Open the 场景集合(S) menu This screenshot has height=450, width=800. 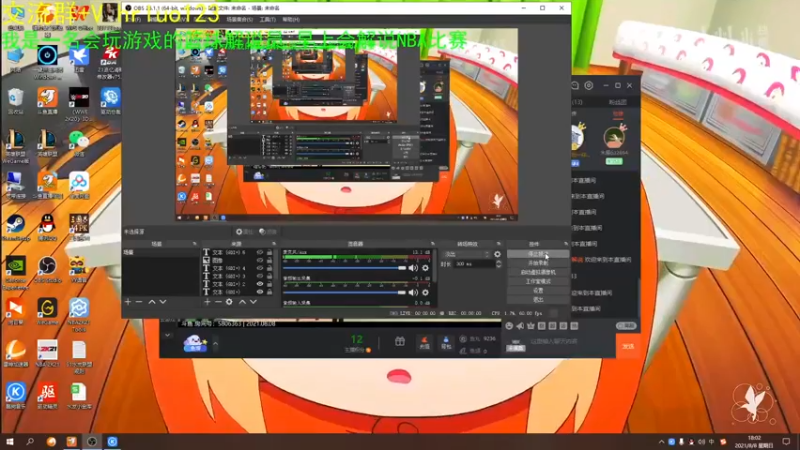(239, 19)
